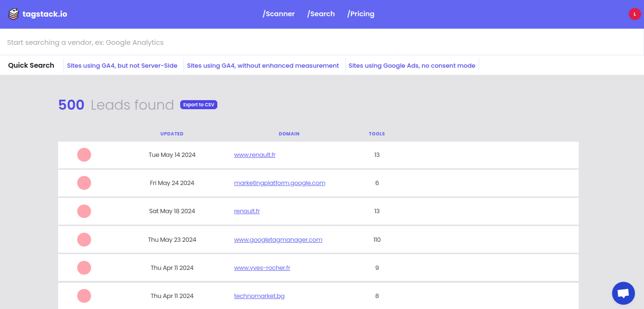Go to the /Scanner menu item
644x309 pixels.
[279, 14]
